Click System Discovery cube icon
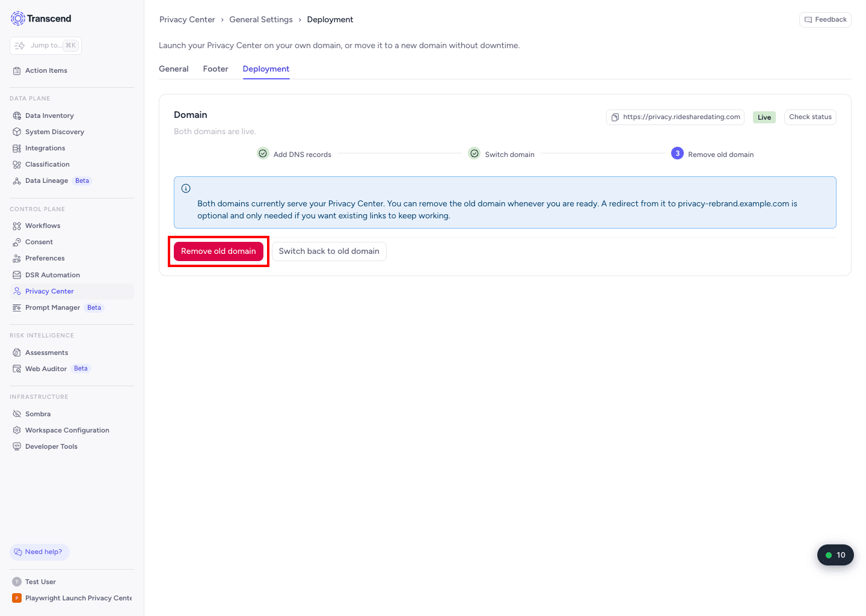The width and height of the screenshot is (866, 616). (17, 132)
